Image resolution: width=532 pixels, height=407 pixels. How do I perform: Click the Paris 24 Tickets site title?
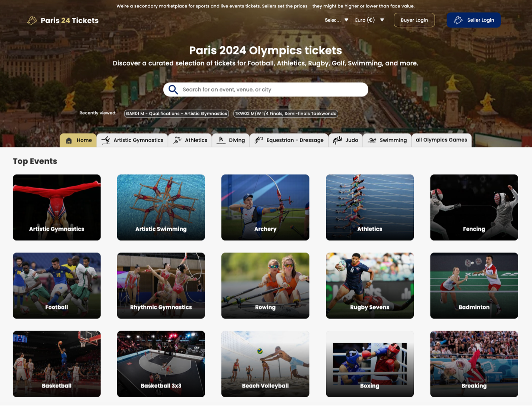click(x=70, y=20)
